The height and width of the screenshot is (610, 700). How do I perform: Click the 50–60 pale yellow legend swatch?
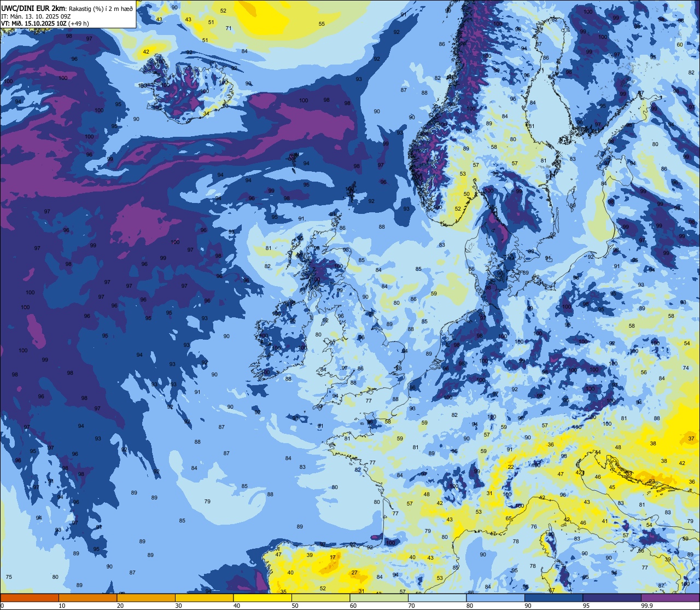[320, 597]
